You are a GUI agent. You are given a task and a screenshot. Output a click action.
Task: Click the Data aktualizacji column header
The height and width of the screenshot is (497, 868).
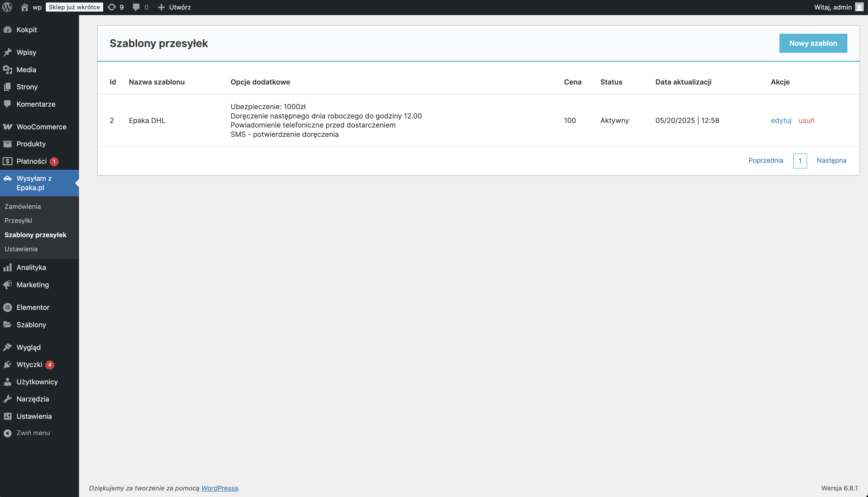tap(683, 82)
